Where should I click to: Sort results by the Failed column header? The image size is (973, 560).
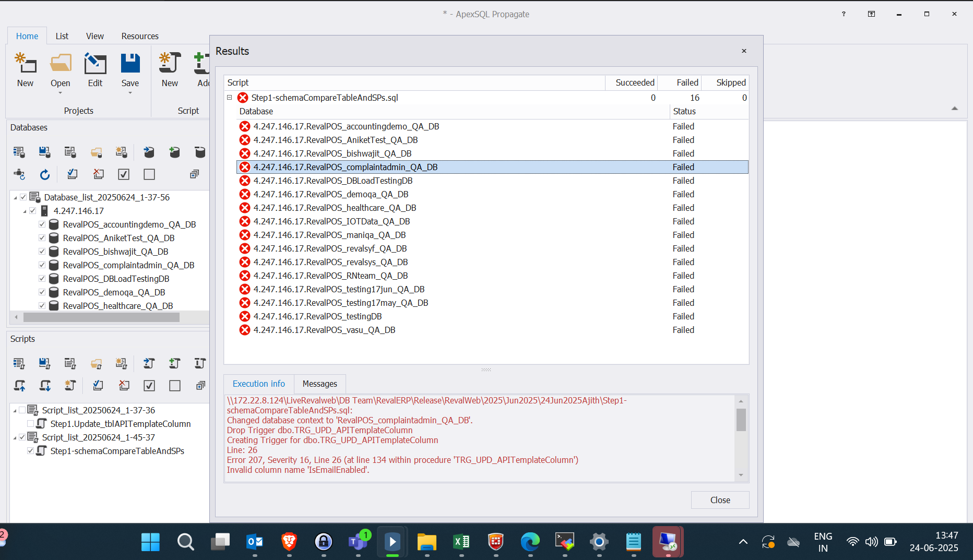point(687,82)
